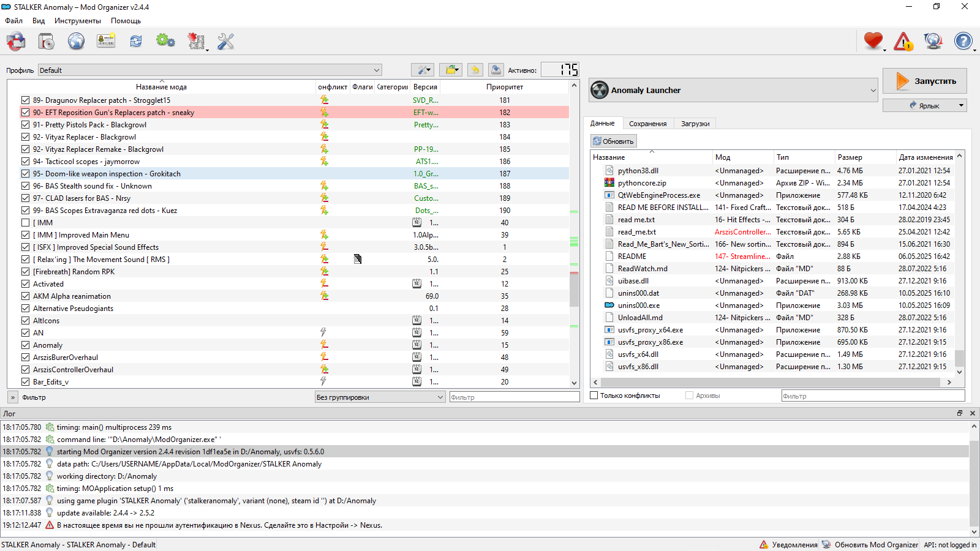Open the grouping dropdown without grouping
Image resolution: width=980 pixels, height=551 pixels.
pyautogui.click(x=380, y=397)
